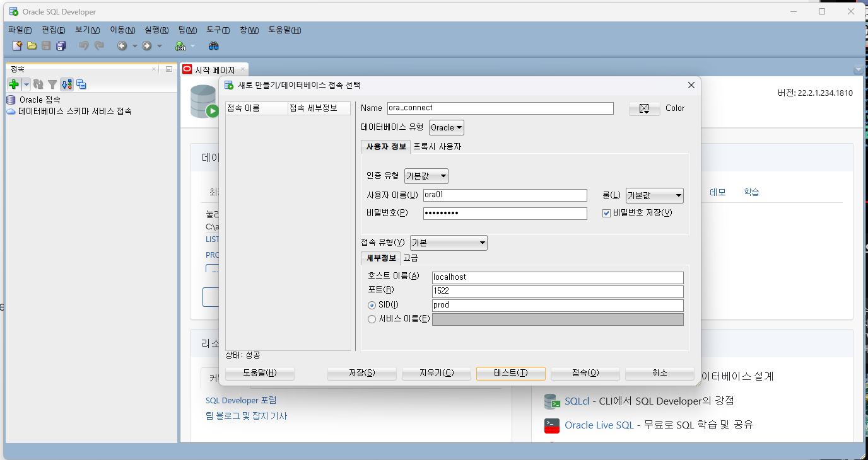Open the 파일 menu
This screenshot has height=460, width=868.
point(20,30)
